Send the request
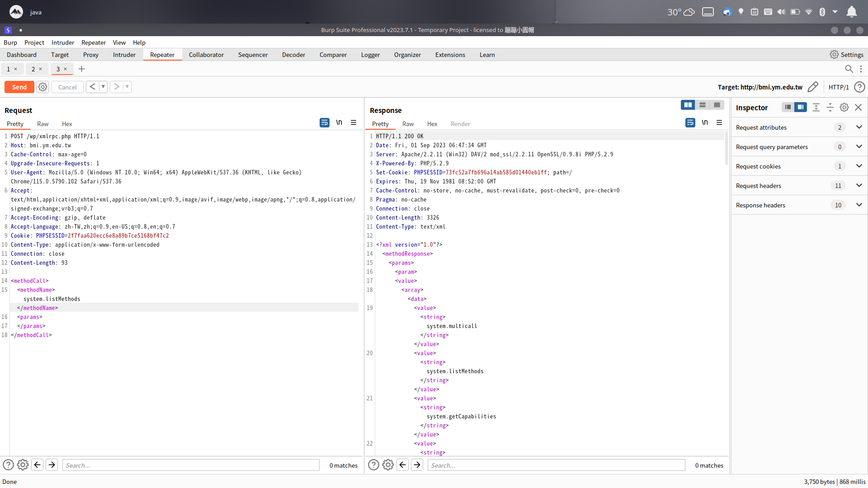868x488 pixels. click(19, 87)
